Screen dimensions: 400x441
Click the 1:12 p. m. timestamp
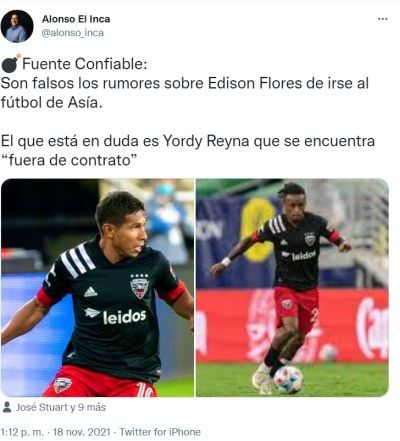coord(23,432)
